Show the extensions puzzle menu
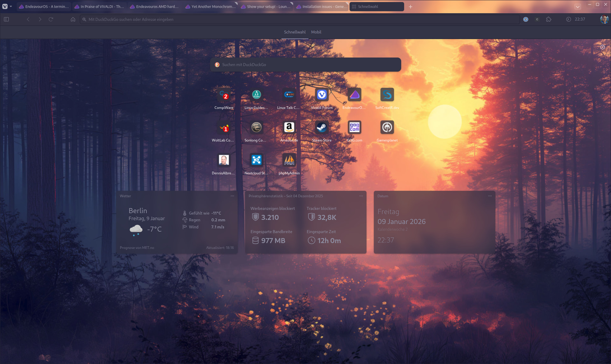611x364 pixels. 549,19
